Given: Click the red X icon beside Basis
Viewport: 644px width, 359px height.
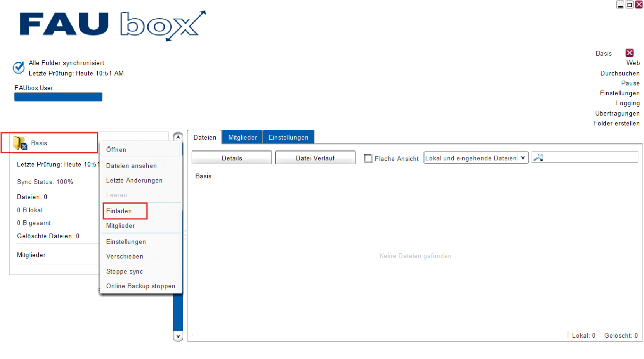Looking at the screenshot, I should 629,53.
